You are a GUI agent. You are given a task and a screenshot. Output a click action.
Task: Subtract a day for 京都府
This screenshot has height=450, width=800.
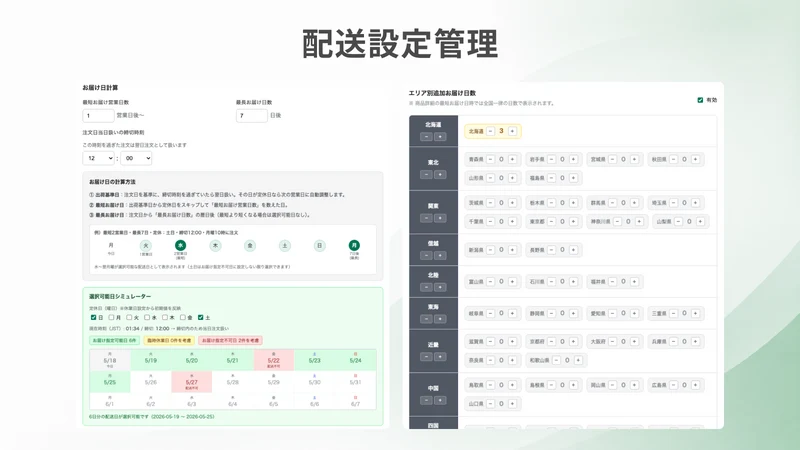click(x=552, y=341)
